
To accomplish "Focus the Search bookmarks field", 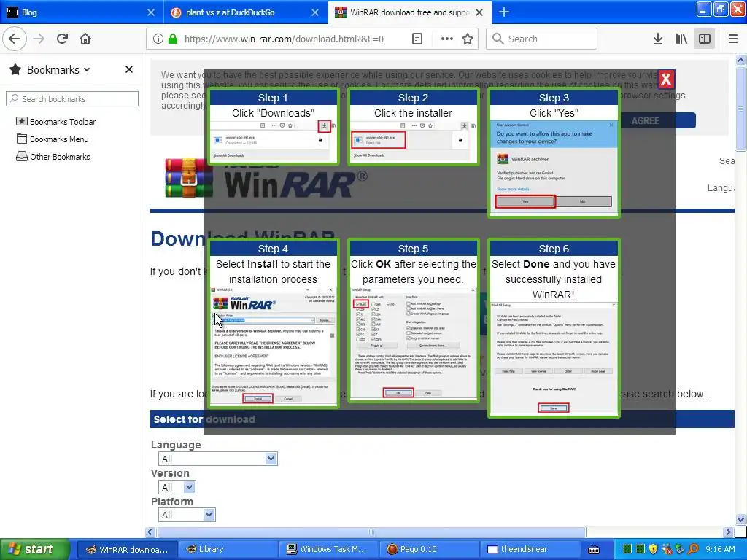I will [x=72, y=98].
